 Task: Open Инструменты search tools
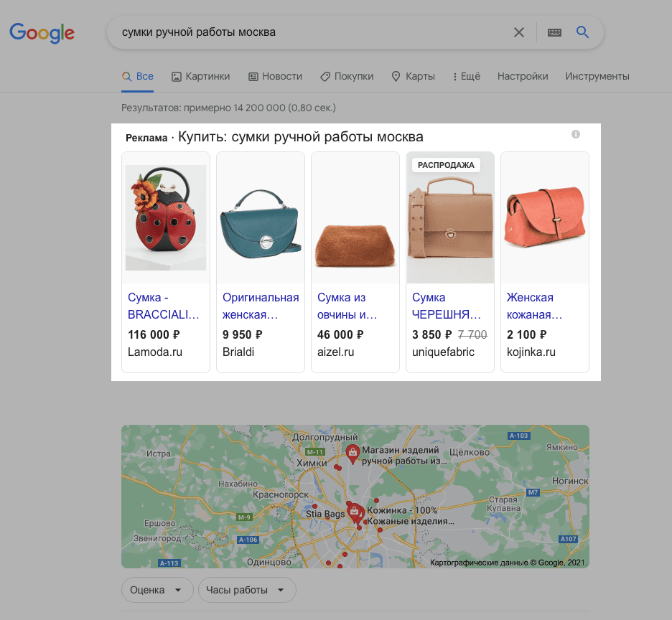pos(597,76)
